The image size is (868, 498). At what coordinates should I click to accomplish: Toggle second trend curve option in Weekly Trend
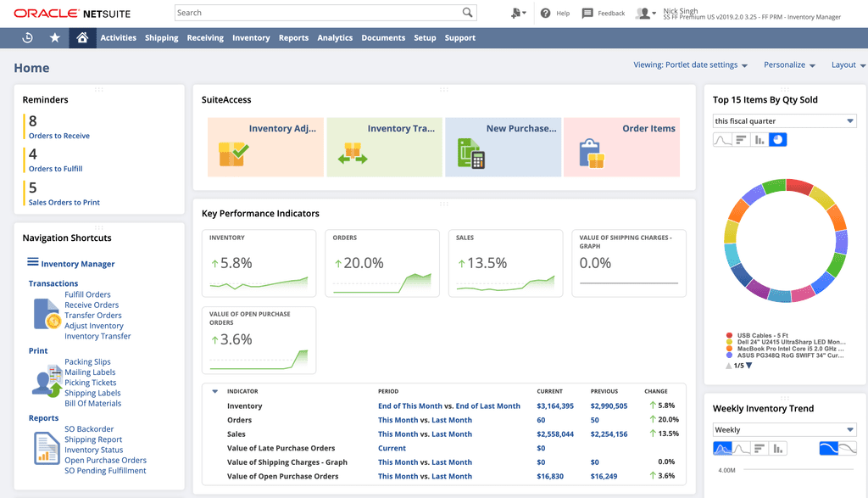848,448
